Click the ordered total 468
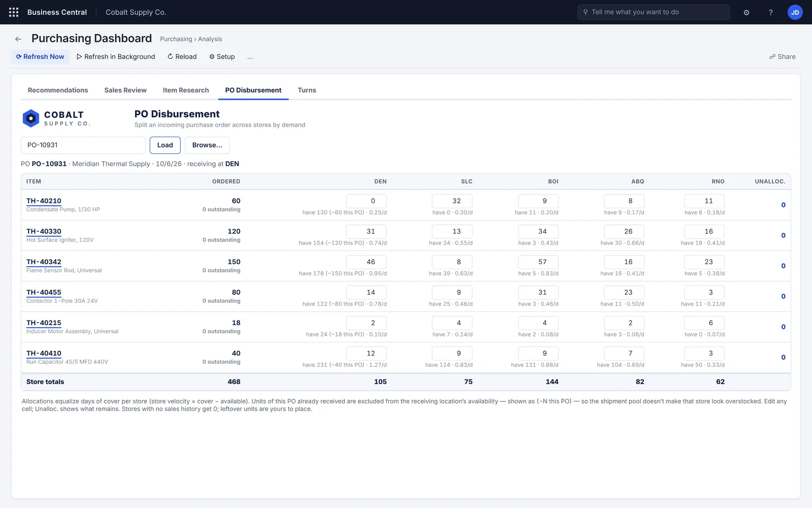The image size is (812, 508). tap(234, 382)
